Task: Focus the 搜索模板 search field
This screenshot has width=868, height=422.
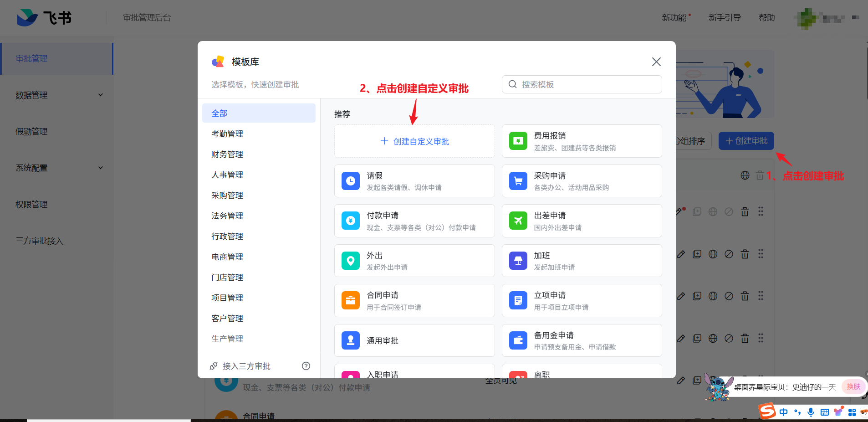Action: pos(582,84)
